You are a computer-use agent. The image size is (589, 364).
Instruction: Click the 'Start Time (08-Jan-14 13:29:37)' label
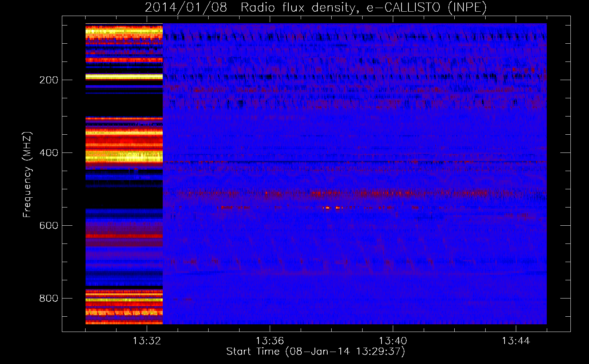tap(316, 352)
